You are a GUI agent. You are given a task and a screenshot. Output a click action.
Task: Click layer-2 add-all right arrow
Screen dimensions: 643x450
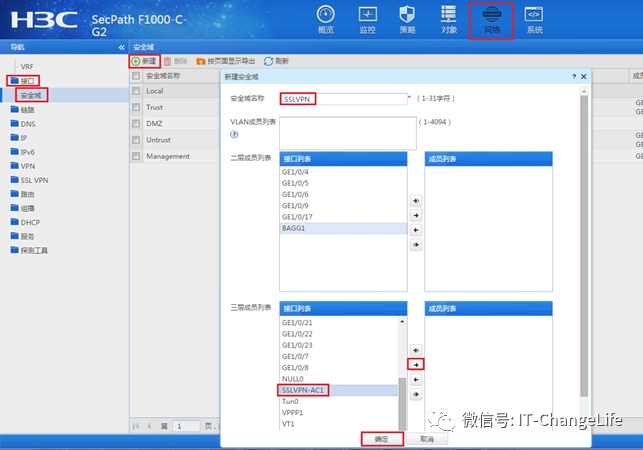point(416,201)
